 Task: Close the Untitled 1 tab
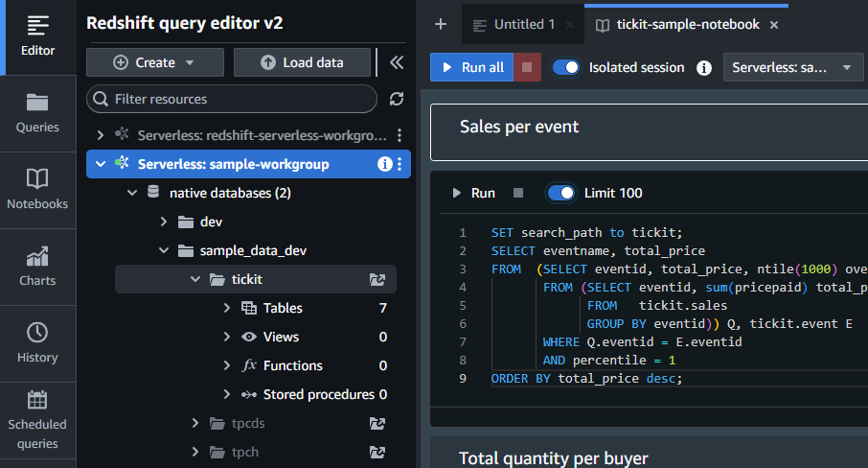pyautogui.click(x=570, y=25)
